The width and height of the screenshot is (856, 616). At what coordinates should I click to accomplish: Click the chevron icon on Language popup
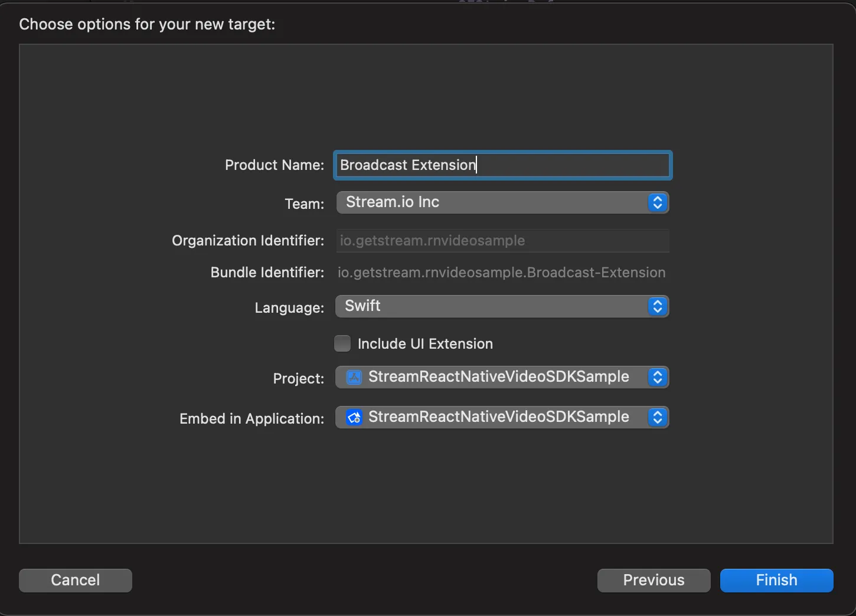pos(657,306)
